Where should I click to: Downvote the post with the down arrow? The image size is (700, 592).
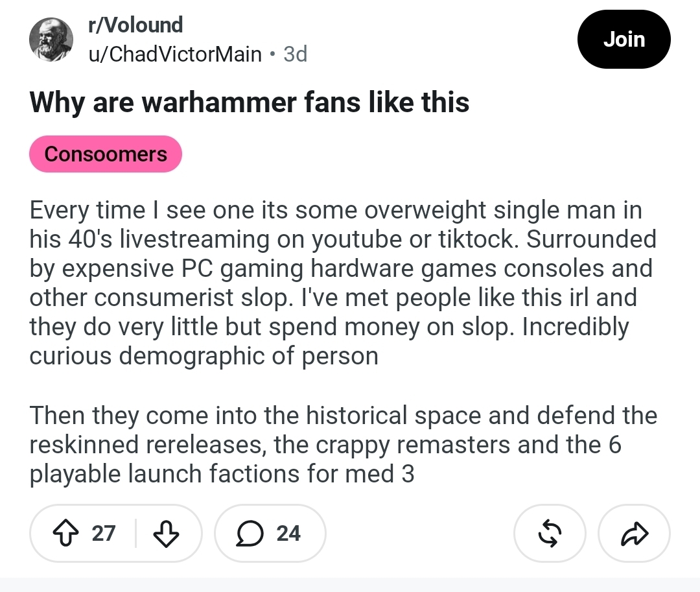[x=166, y=533]
